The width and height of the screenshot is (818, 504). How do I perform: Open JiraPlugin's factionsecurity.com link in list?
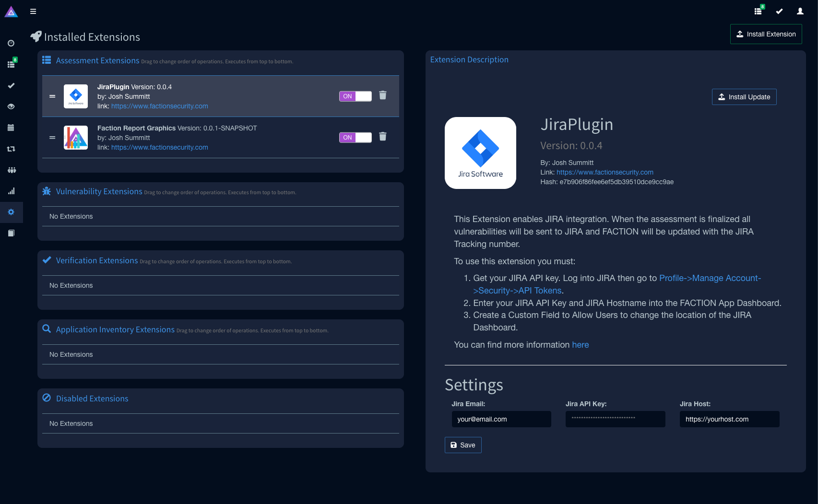(x=160, y=106)
